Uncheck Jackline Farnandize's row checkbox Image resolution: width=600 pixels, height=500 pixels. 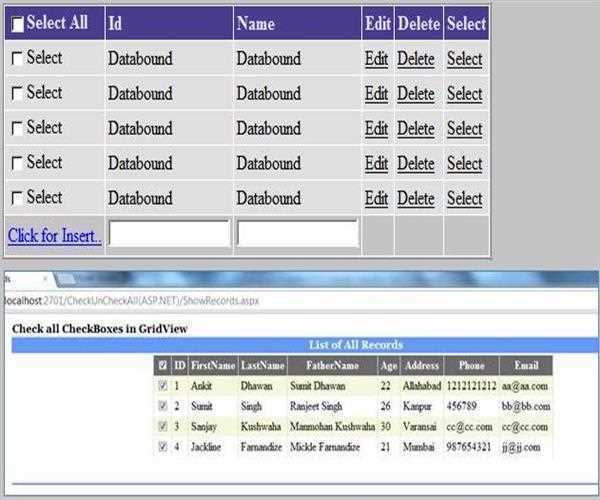tap(163, 447)
